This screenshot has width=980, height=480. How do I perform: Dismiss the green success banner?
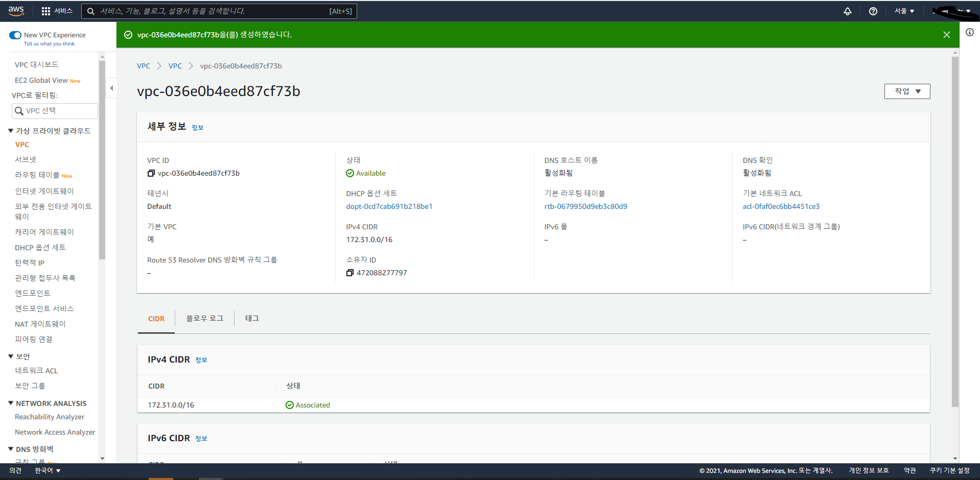947,35
